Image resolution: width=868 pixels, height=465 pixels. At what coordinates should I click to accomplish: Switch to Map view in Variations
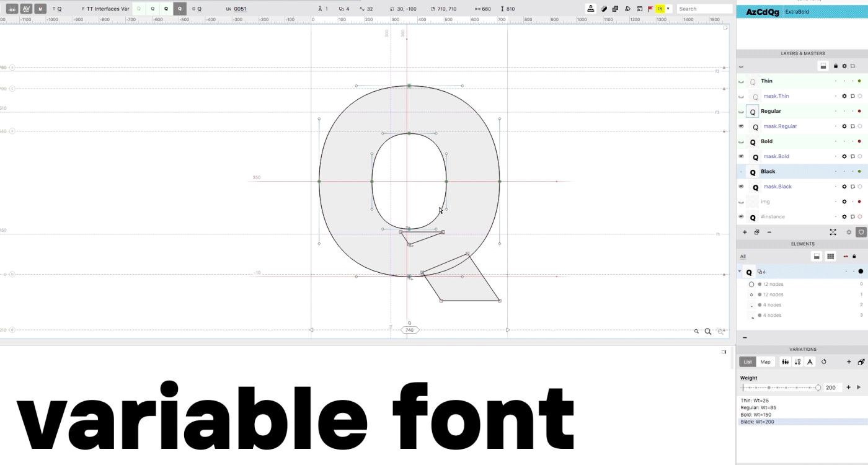[766, 362]
